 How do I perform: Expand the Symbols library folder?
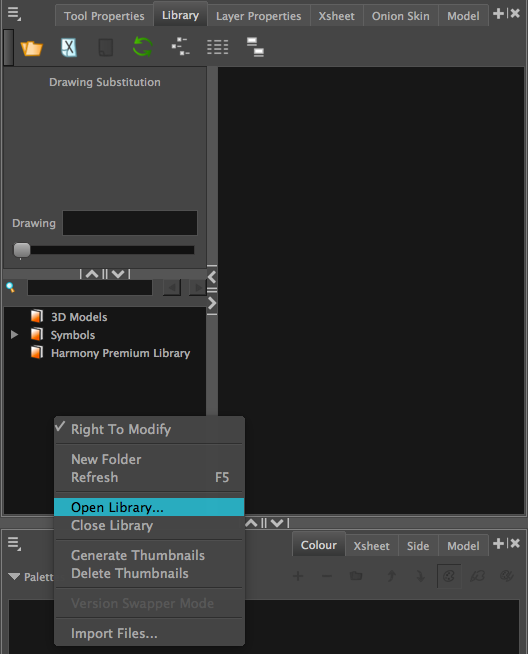click(x=14, y=335)
